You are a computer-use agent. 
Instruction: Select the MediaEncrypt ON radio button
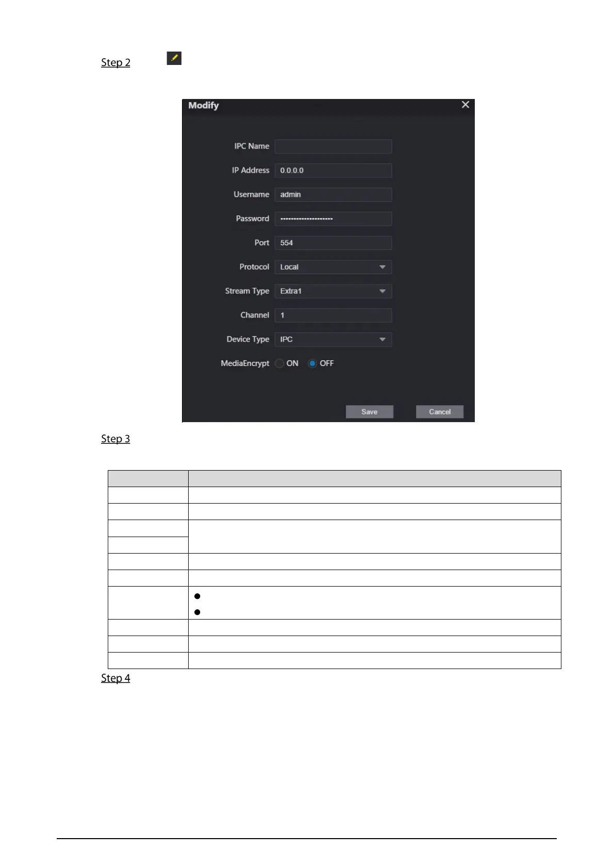[279, 363]
